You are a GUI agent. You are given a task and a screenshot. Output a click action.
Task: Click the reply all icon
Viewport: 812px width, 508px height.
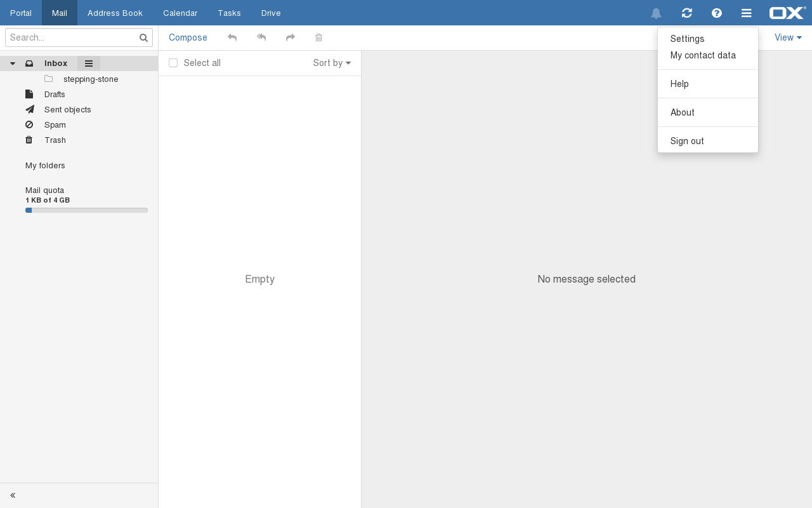[x=261, y=37]
